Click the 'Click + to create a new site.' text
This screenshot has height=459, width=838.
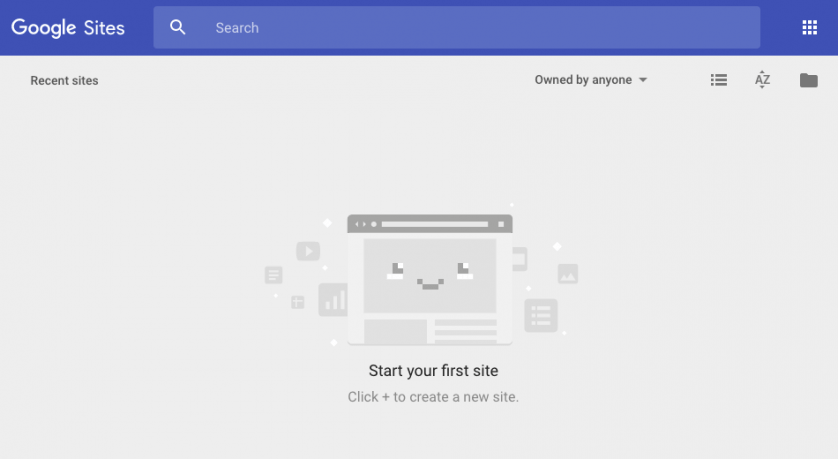coord(433,397)
